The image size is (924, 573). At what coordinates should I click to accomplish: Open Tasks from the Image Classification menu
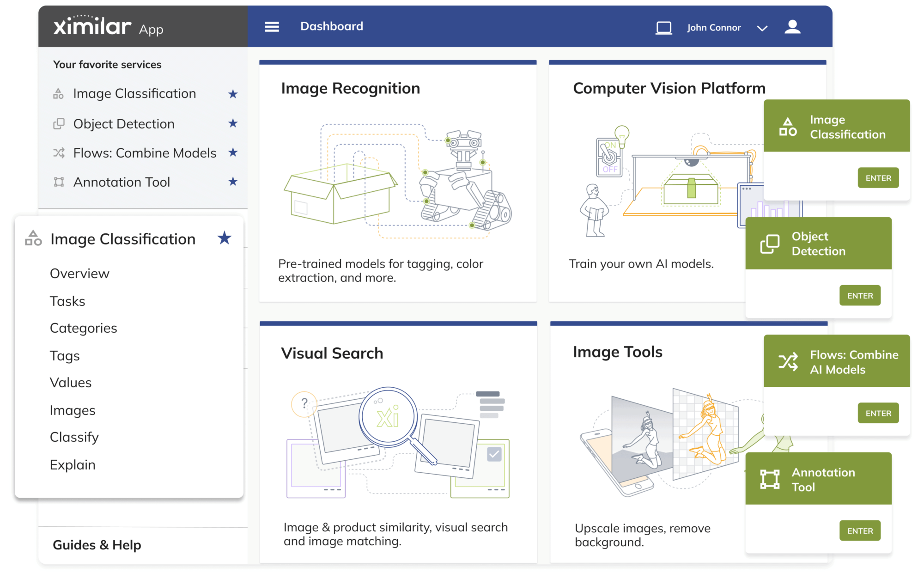click(67, 301)
